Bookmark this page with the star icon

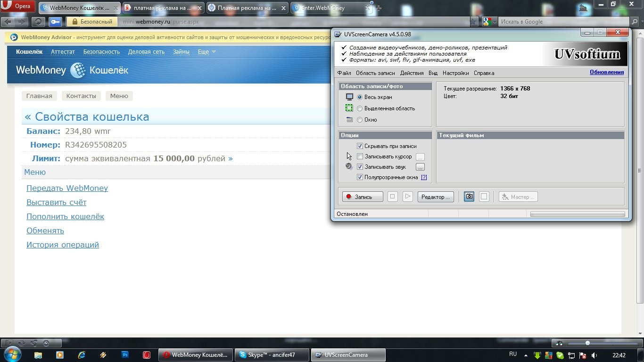coord(474,22)
